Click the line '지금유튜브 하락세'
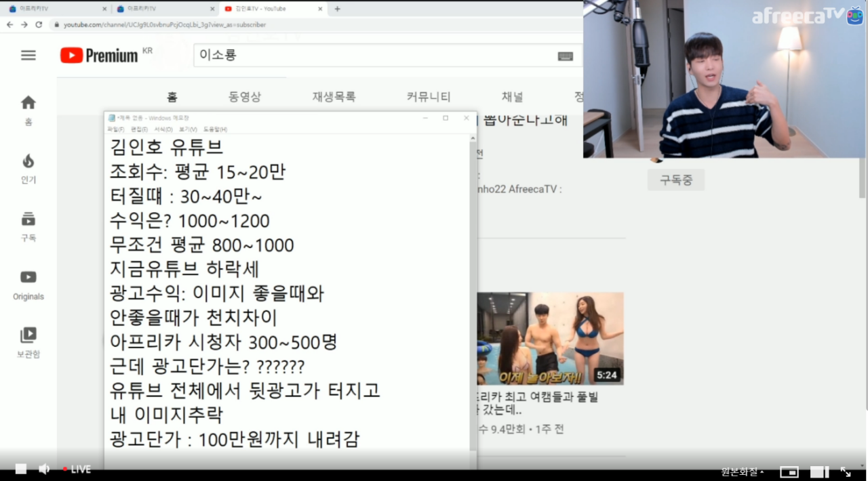Screen dimensions: 868x481 point(184,270)
